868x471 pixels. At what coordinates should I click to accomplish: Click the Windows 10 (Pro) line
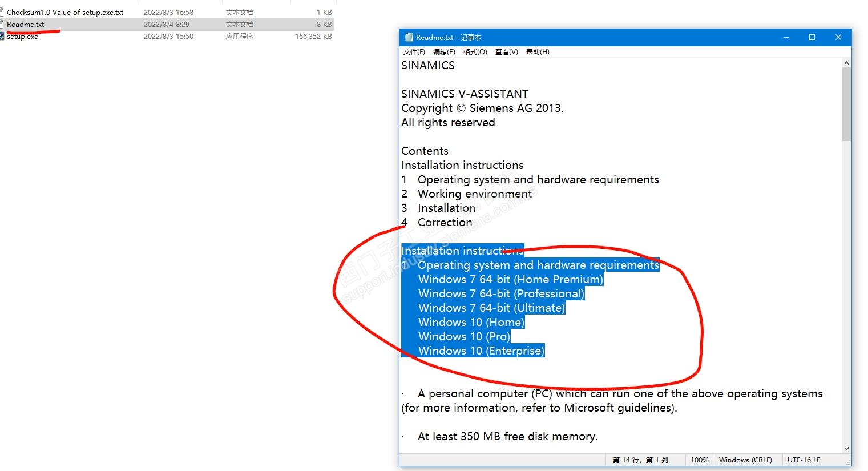[x=464, y=336]
